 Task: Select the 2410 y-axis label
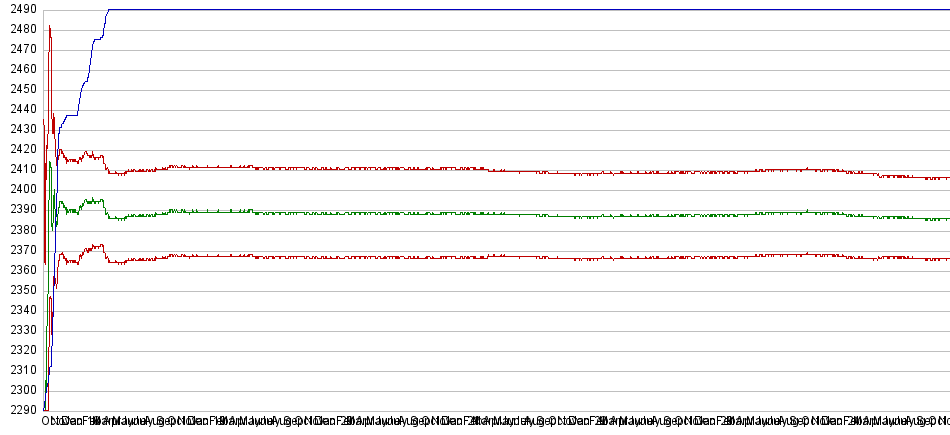tap(20, 169)
